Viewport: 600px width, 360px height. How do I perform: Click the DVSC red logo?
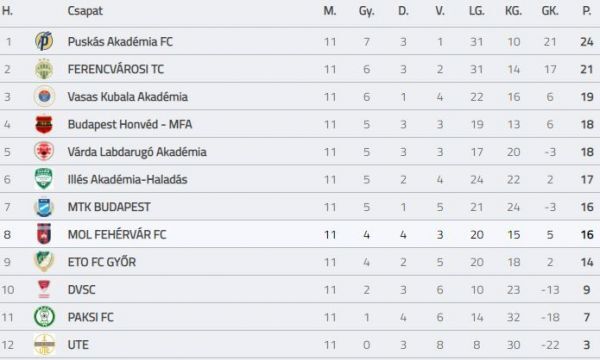pyautogui.click(x=44, y=289)
